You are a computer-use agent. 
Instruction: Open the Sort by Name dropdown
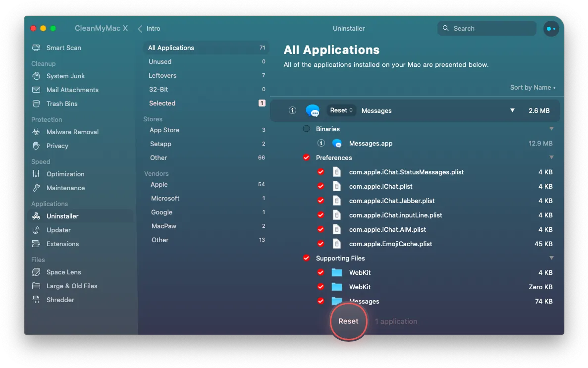point(533,87)
